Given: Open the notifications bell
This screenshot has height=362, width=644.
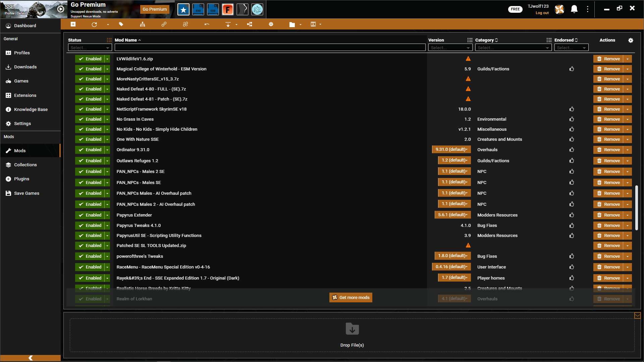Looking at the screenshot, I should pyautogui.click(x=574, y=9).
